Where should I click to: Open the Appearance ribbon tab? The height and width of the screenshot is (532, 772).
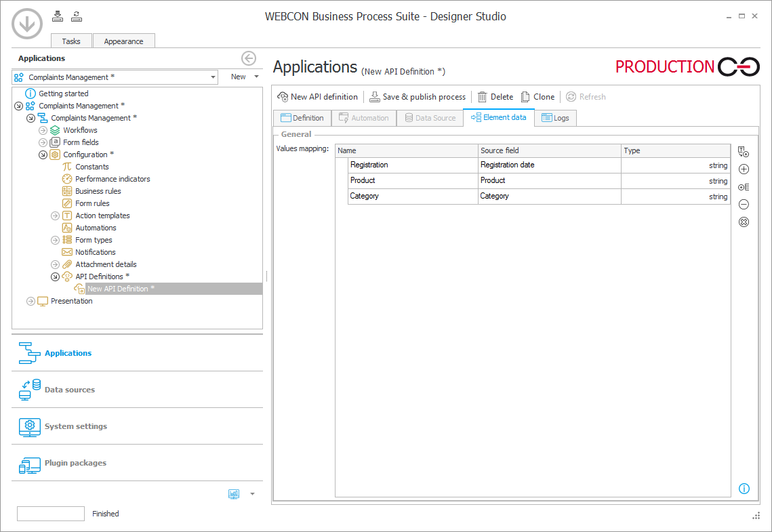123,41
